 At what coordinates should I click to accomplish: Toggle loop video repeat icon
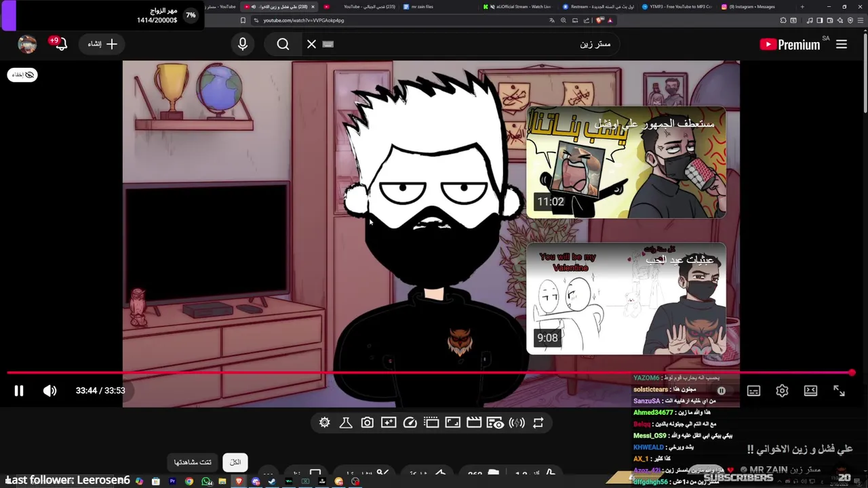(x=538, y=422)
